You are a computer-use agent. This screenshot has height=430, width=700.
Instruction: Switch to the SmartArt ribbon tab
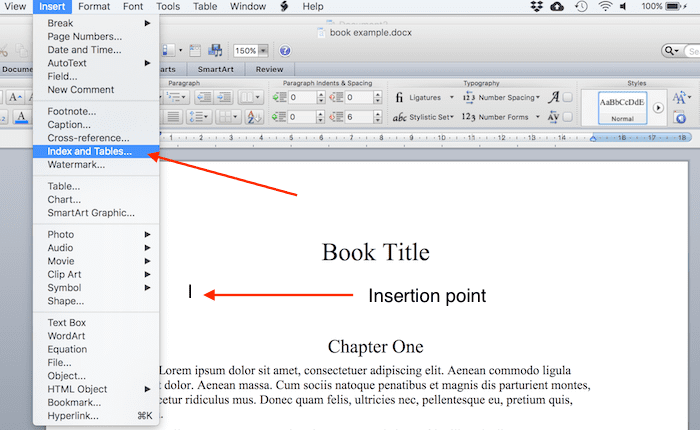pyautogui.click(x=216, y=69)
